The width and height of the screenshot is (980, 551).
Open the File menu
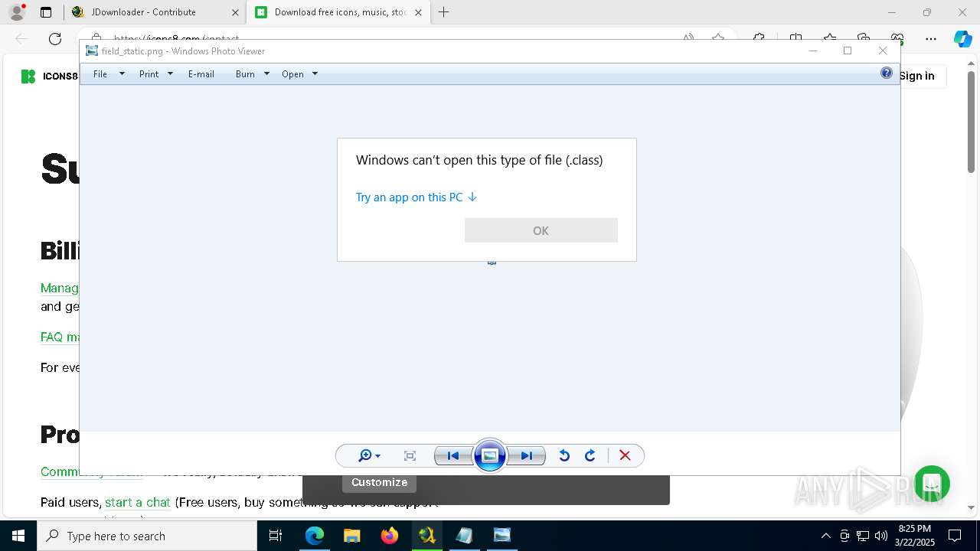pyautogui.click(x=100, y=74)
